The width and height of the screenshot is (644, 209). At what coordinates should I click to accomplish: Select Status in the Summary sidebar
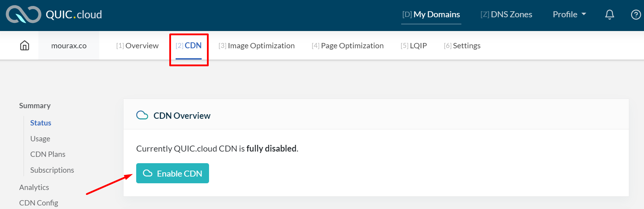tap(41, 123)
